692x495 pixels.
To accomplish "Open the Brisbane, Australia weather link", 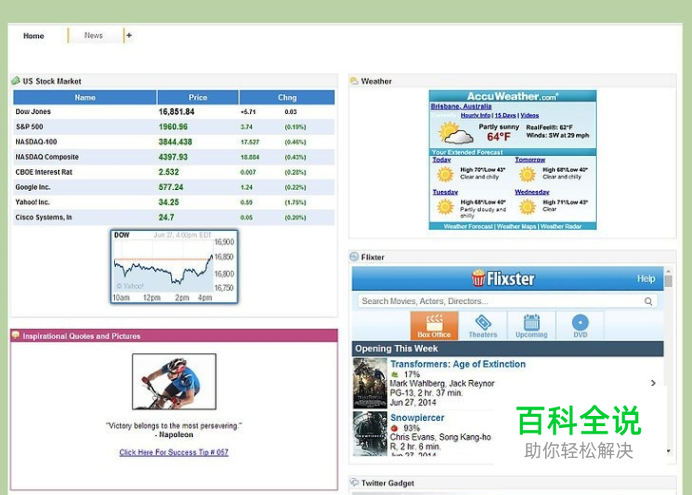I will pos(461,106).
